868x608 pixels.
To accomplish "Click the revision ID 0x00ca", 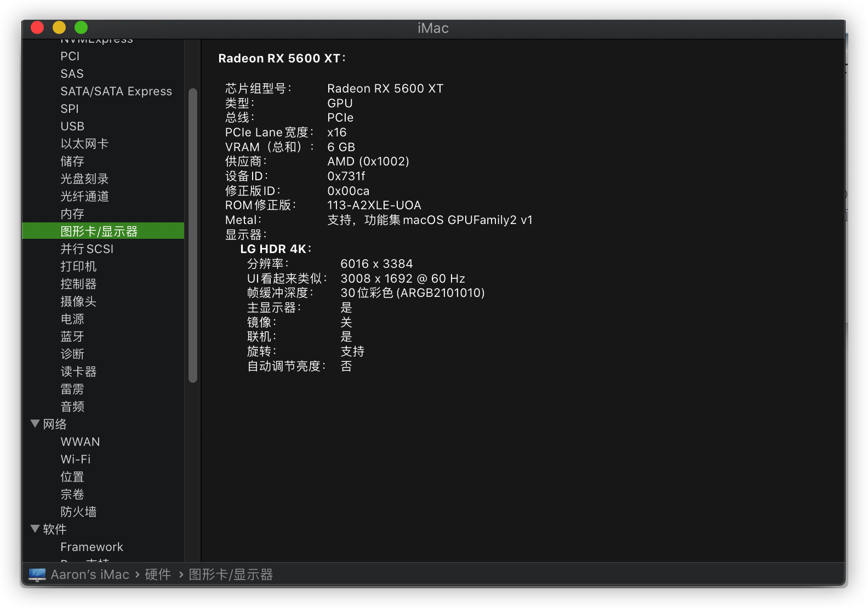I will pyautogui.click(x=348, y=191).
